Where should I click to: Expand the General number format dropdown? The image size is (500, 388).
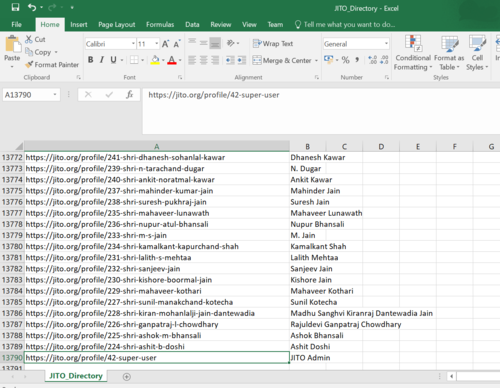[x=386, y=44]
